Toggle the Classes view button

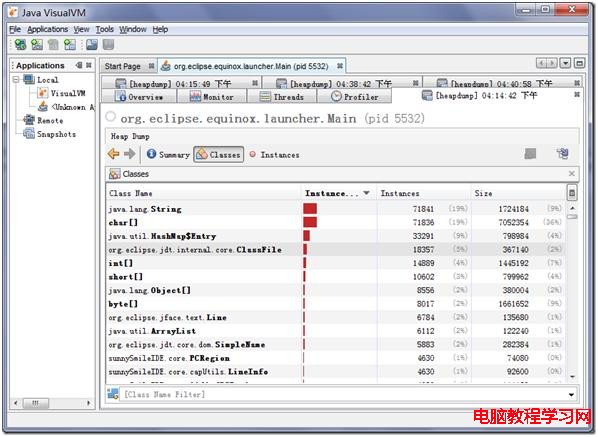(219, 154)
